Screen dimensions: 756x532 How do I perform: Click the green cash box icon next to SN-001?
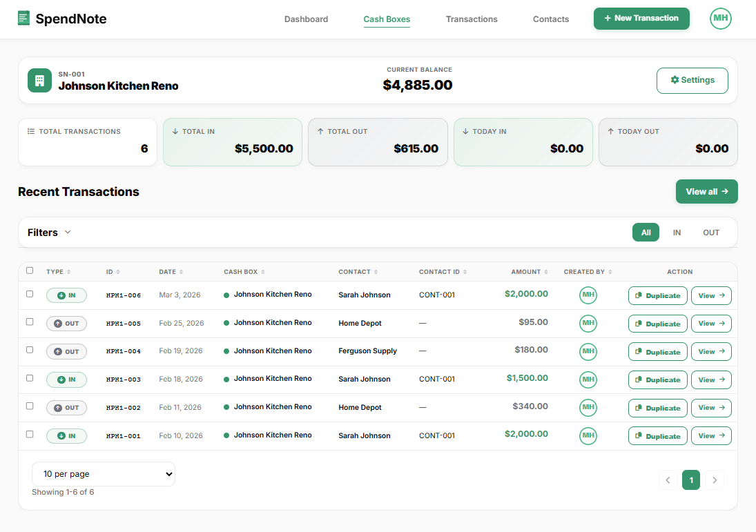click(39, 80)
